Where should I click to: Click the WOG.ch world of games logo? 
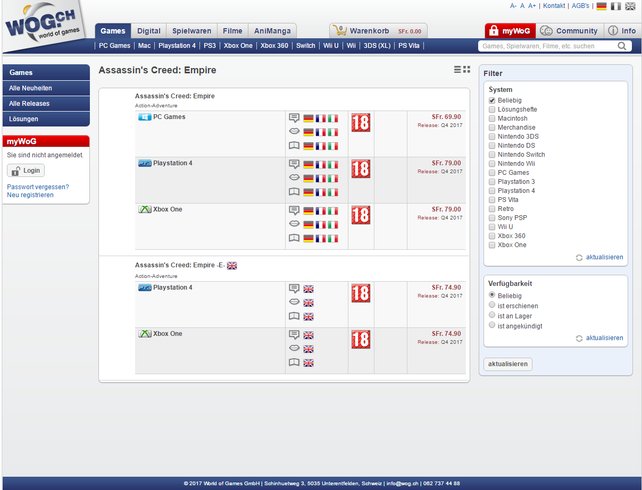pyautogui.click(x=43, y=24)
